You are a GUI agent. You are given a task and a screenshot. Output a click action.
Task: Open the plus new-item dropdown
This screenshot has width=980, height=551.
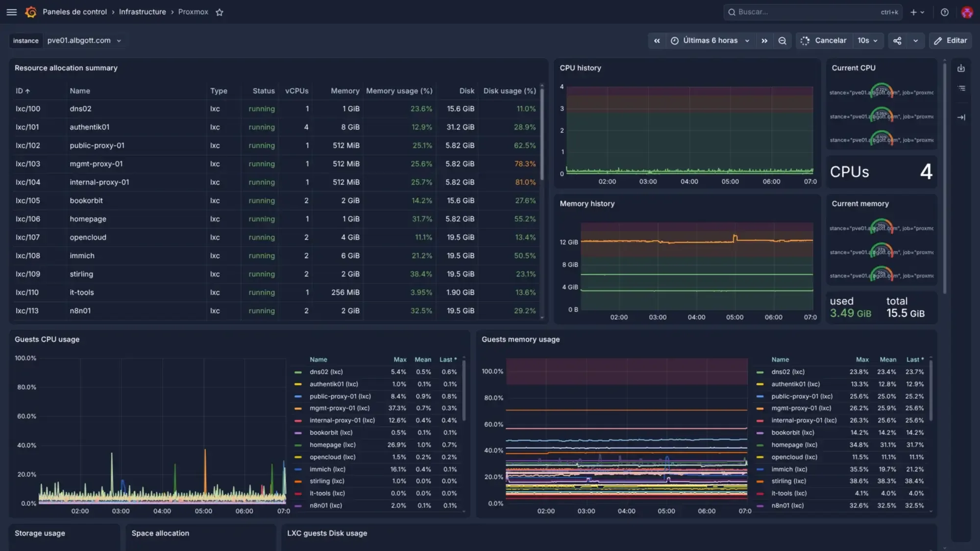[x=917, y=12]
